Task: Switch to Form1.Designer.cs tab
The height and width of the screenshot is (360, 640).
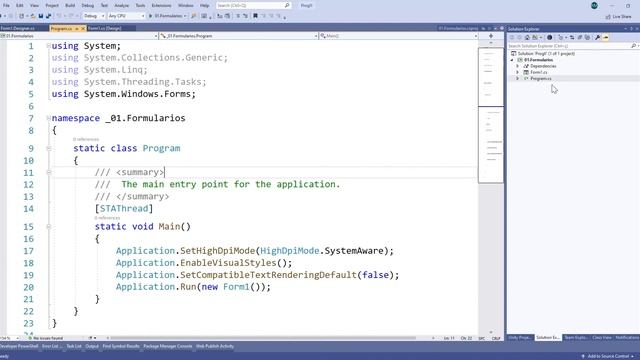Action: coord(18,29)
